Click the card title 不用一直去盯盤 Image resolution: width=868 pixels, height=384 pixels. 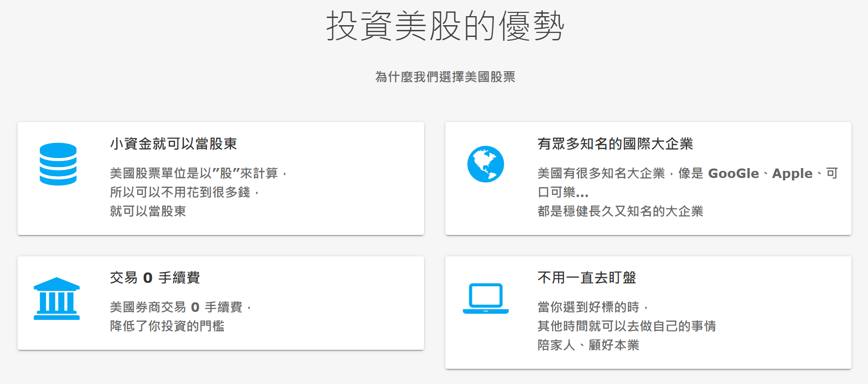587,278
